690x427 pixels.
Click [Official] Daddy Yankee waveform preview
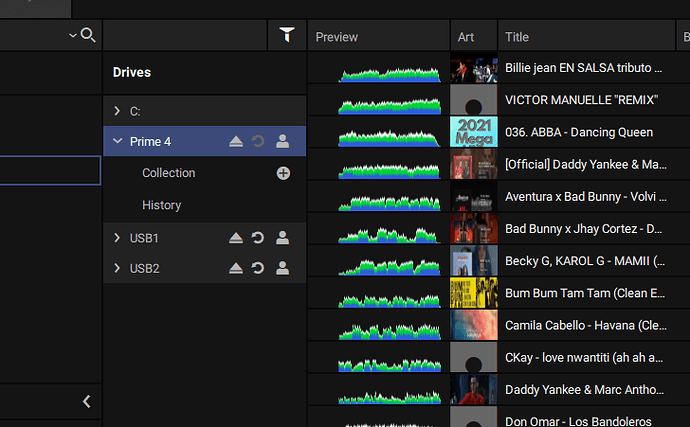(x=389, y=171)
